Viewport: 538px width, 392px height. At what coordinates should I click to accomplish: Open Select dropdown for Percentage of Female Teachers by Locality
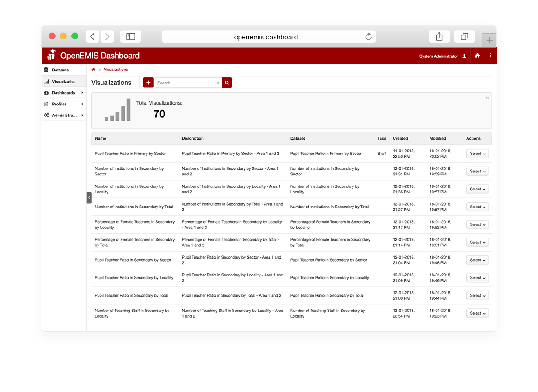click(x=477, y=224)
